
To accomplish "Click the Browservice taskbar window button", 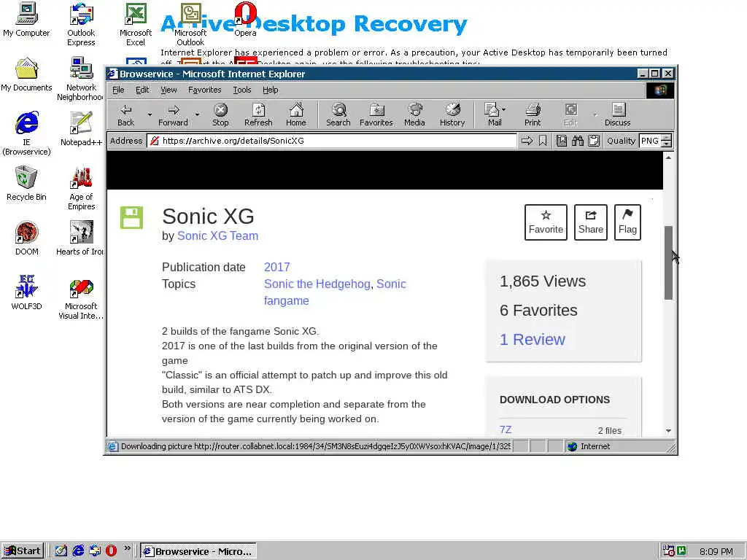I will [x=198, y=551].
